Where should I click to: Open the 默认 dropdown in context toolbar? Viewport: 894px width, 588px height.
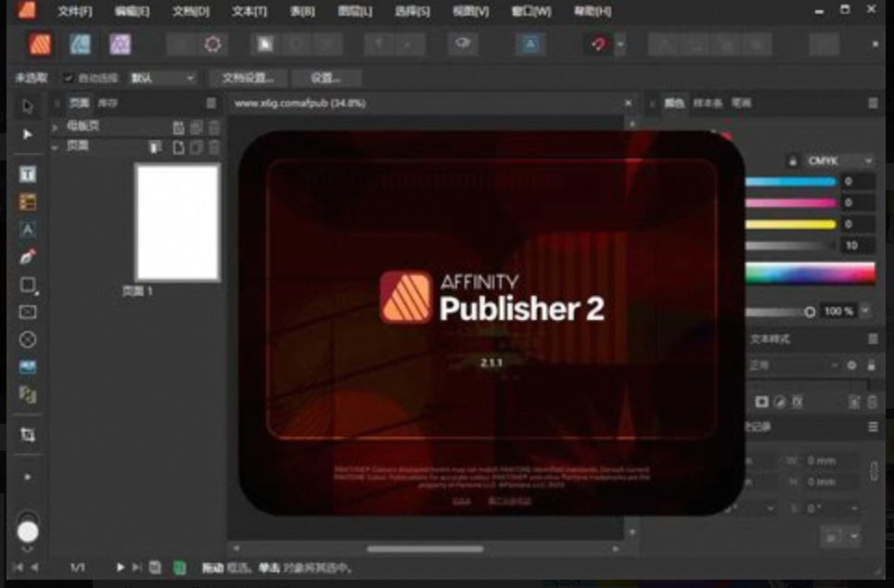[162, 78]
